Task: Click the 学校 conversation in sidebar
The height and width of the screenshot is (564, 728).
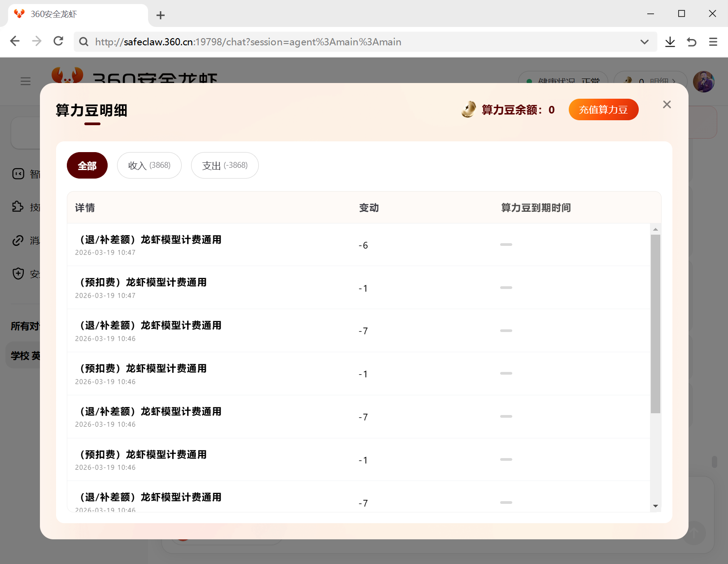Action: 25,356
